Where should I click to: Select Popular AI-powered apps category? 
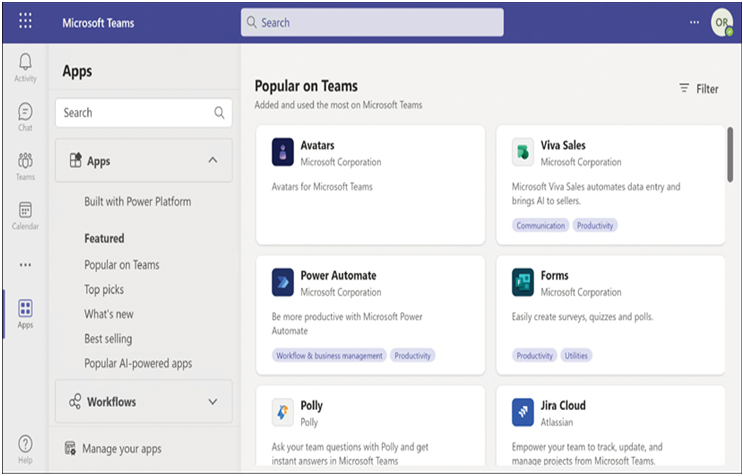point(138,363)
